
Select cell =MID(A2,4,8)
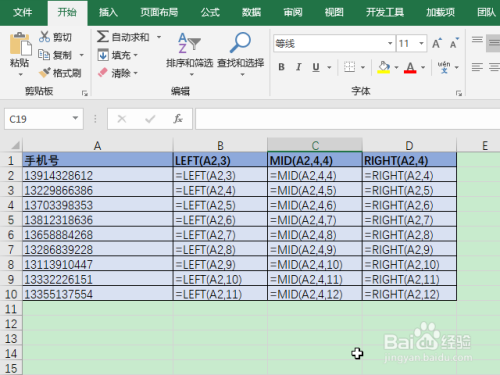[x=315, y=235]
